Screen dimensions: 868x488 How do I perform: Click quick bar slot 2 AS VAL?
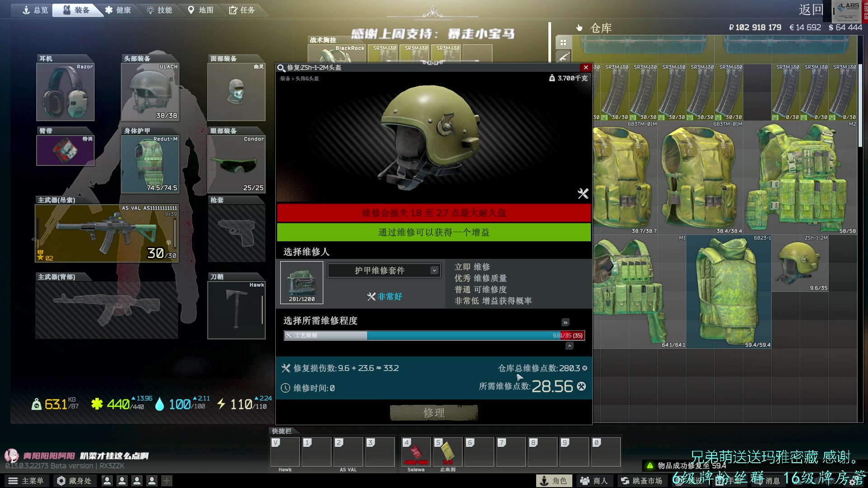tap(348, 452)
